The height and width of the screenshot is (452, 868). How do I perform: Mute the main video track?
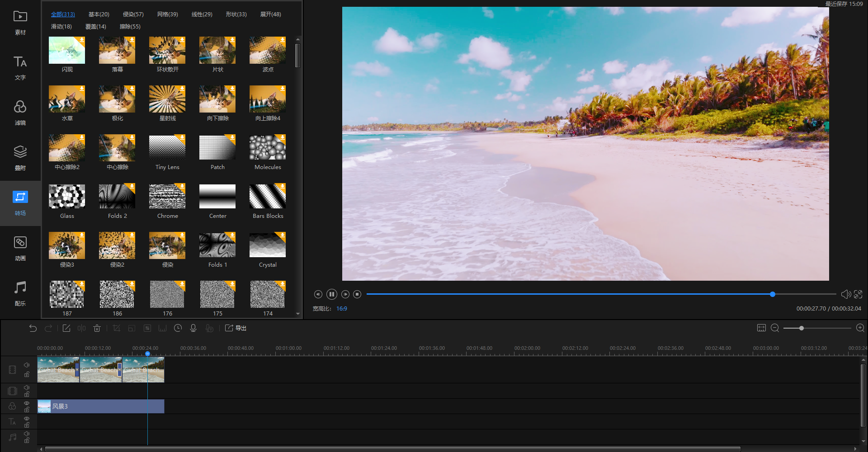[x=27, y=365]
